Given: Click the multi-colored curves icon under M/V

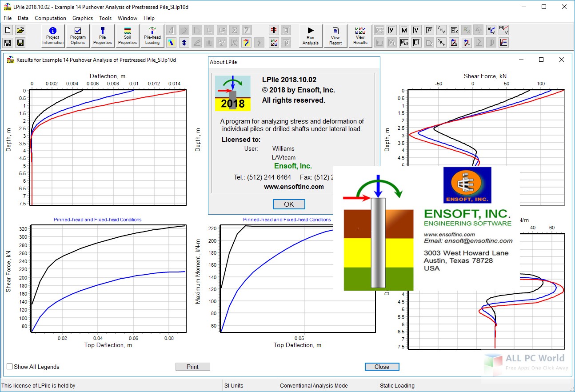Looking at the screenshot, I should click(504, 43).
